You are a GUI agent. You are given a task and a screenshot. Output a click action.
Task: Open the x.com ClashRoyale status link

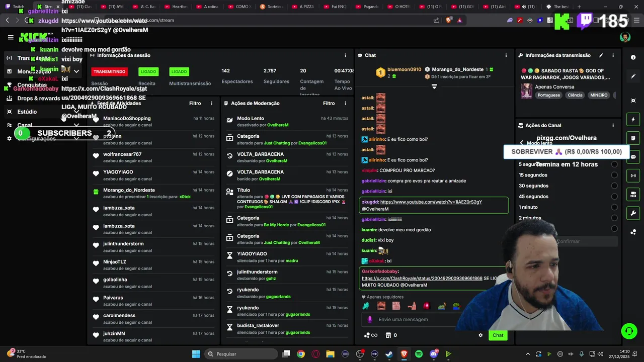(422, 278)
